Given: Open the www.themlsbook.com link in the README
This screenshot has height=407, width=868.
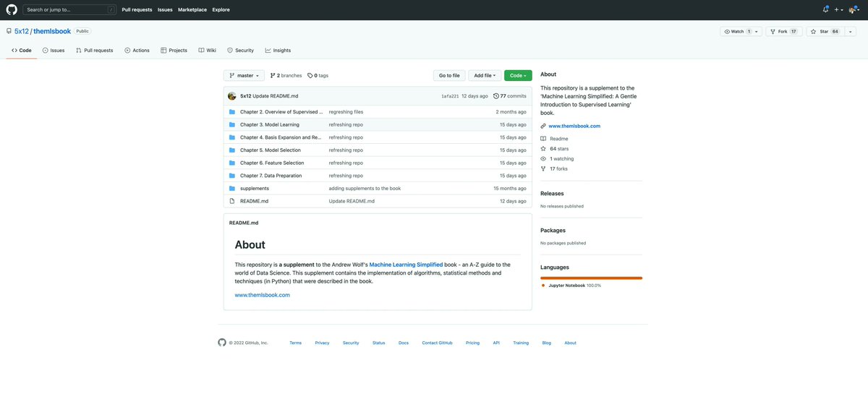Looking at the screenshot, I should point(262,295).
